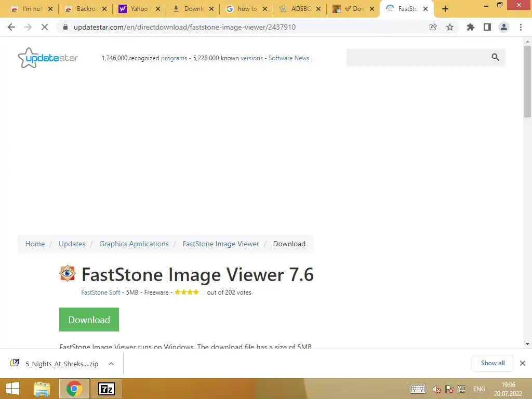Open the Extensions puzzle icon

pos(470,27)
